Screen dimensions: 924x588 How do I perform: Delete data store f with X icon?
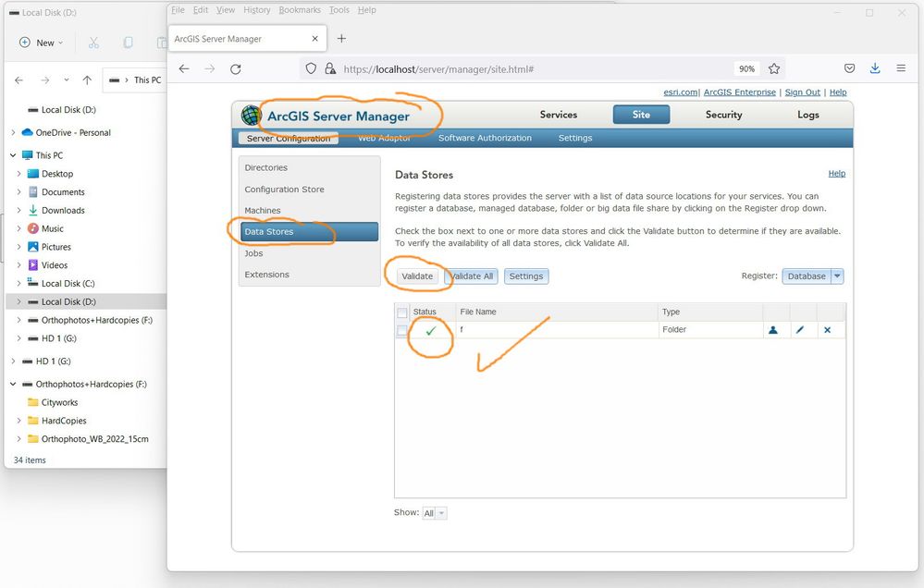828,330
